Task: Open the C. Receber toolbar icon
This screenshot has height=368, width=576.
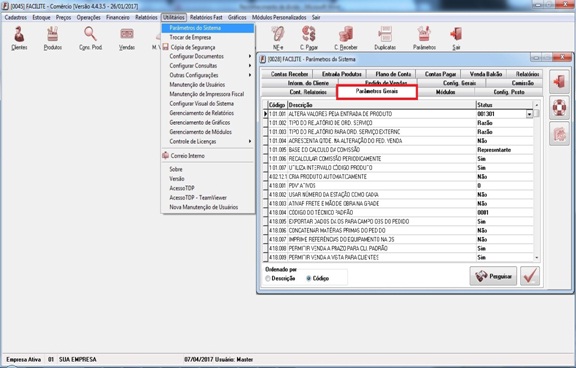Action: point(346,38)
